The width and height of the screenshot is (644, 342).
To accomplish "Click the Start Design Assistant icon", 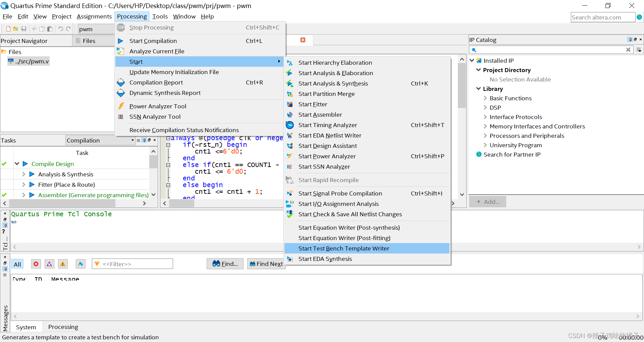I will click(x=290, y=146).
